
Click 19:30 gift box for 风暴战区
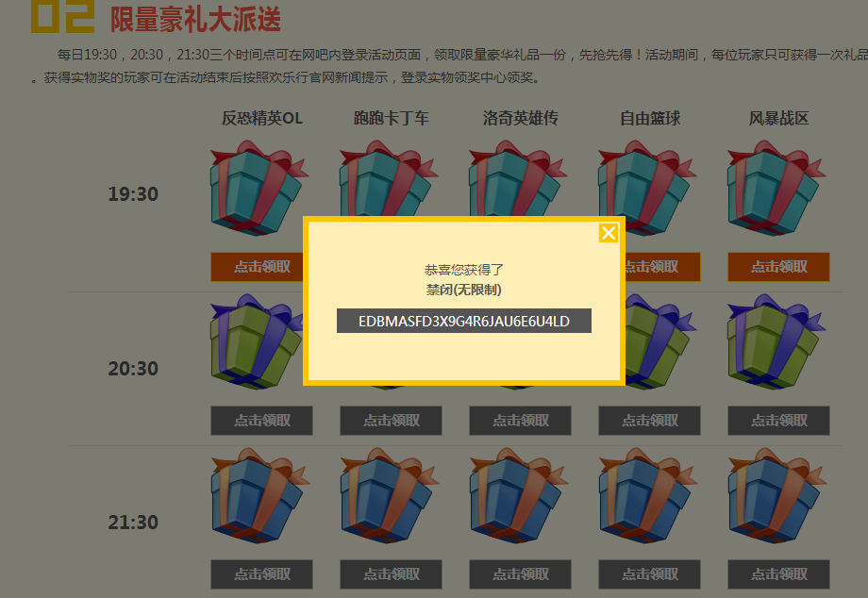pos(776,188)
